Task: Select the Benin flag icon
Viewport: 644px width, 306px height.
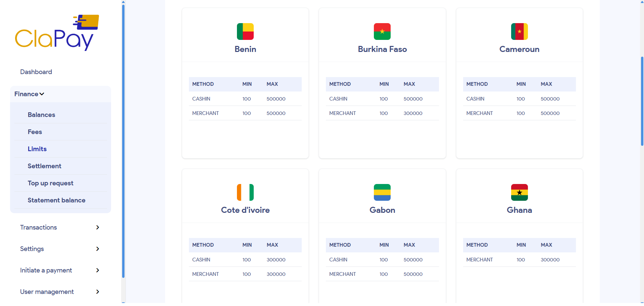Action: 245,31
